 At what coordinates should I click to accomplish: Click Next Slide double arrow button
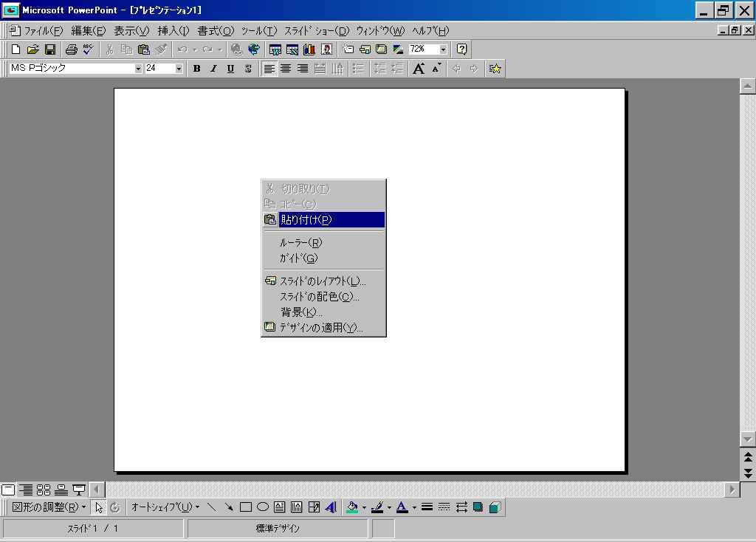(748, 473)
